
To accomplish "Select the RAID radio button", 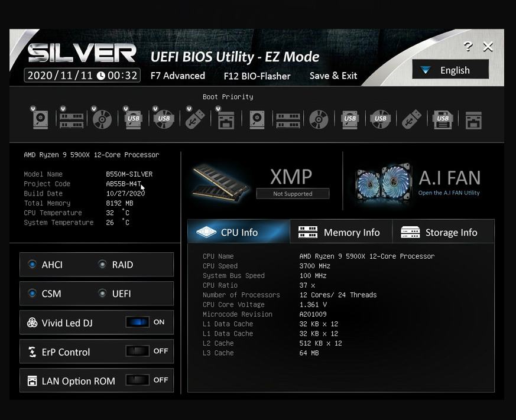I will pos(102,264).
